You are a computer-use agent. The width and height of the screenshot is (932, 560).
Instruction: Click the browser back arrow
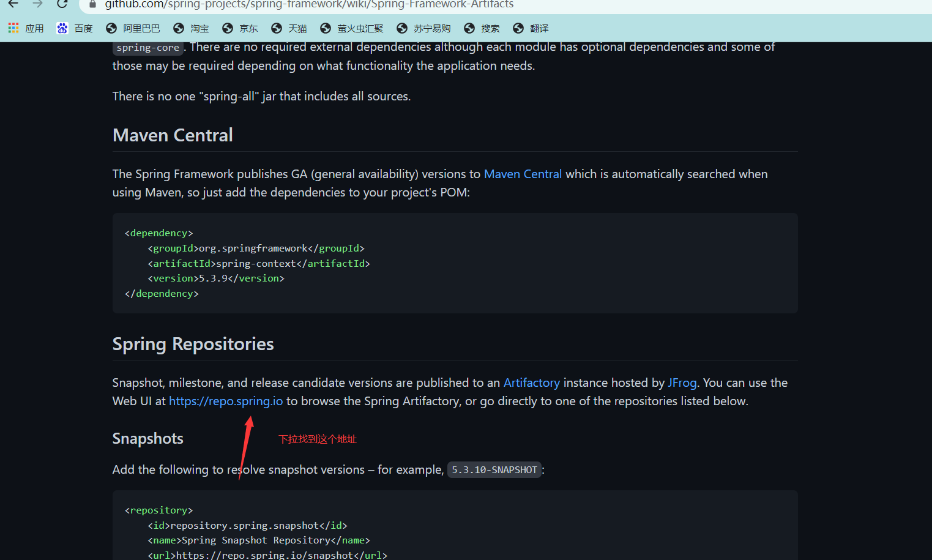tap(13, 4)
